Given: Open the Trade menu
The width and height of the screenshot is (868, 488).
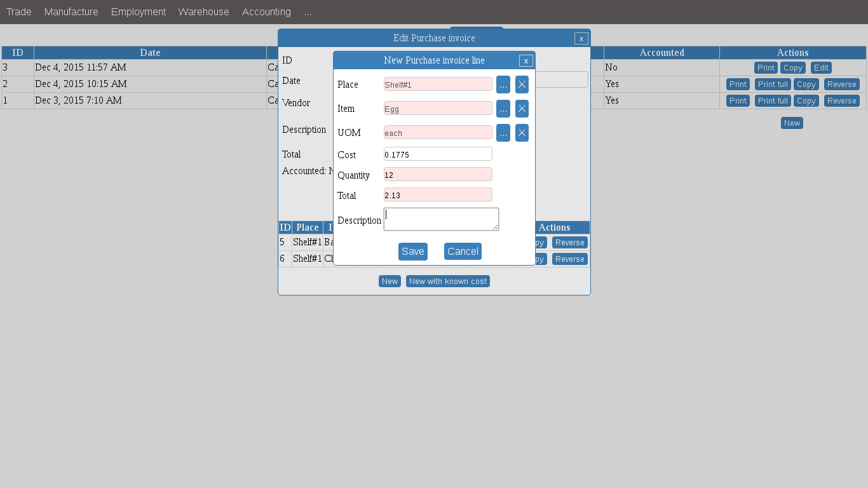Looking at the screenshot, I should click(x=18, y=11).
